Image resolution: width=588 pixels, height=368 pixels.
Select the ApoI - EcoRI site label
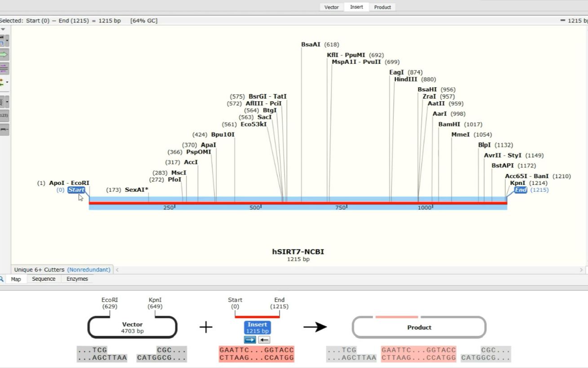69,183
